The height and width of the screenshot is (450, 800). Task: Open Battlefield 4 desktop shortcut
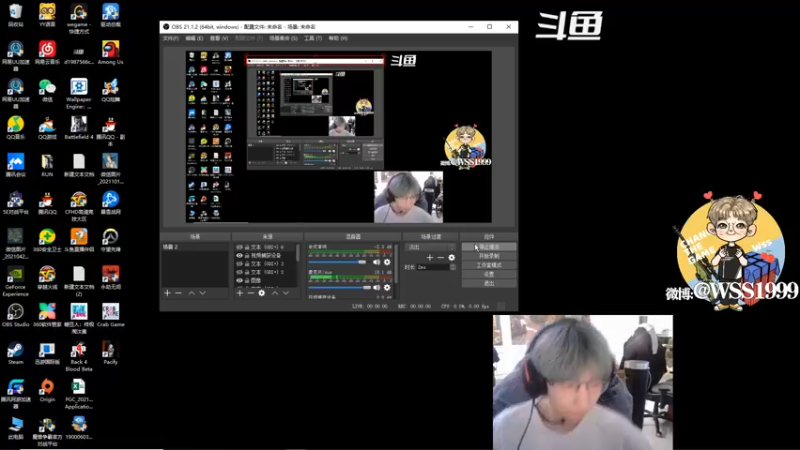point(79,128)
